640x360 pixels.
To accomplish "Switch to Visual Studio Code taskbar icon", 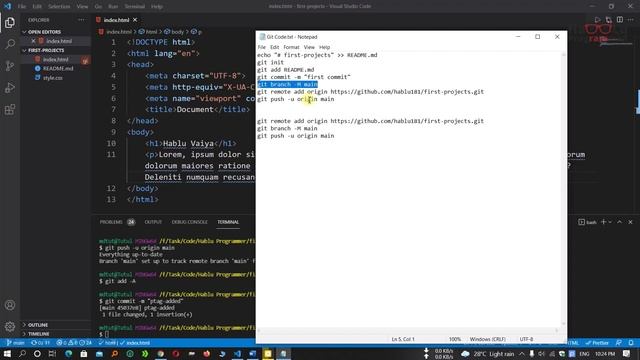I will click(237, 353).
